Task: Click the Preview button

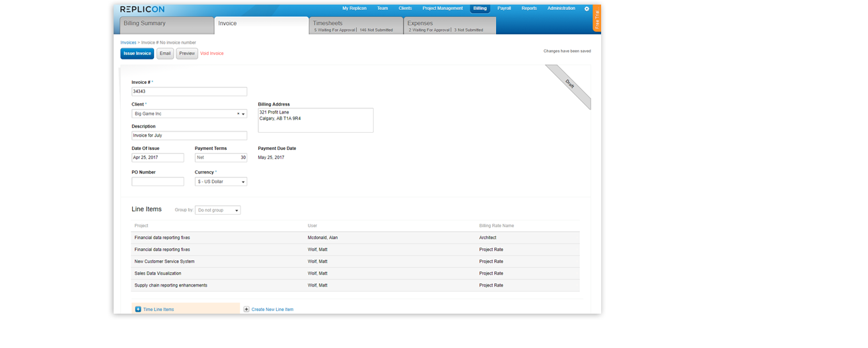Action: [187, 53]
